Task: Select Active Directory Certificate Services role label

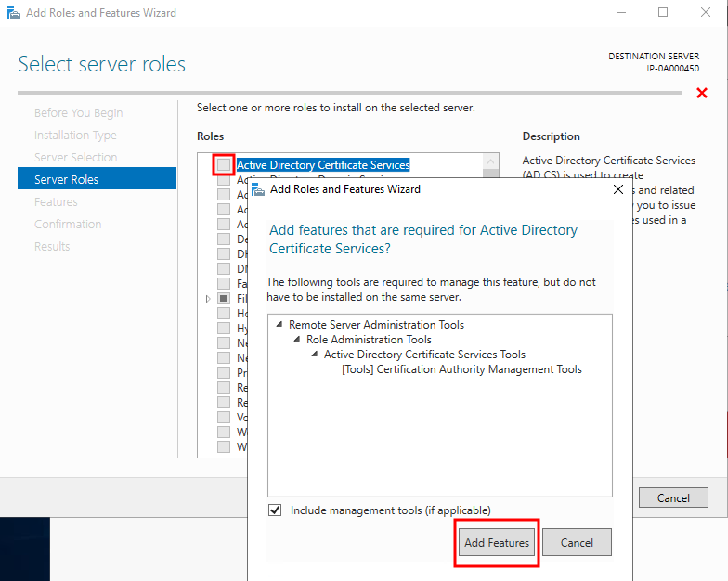Action: click(323, 165)
